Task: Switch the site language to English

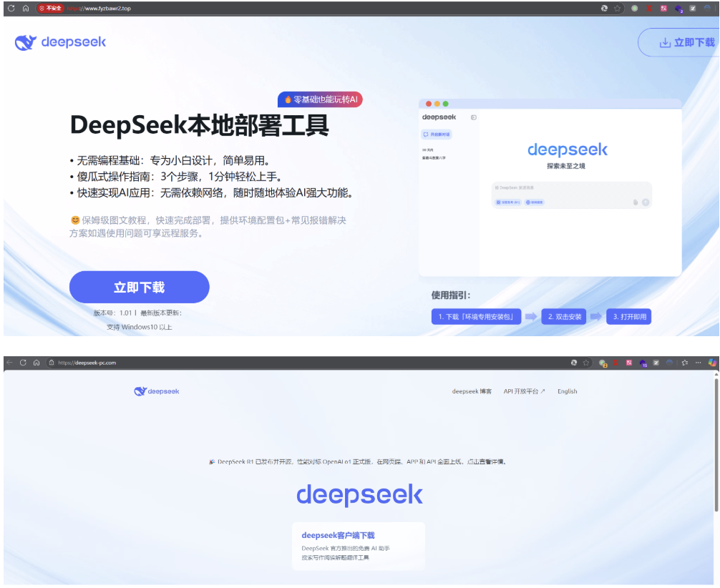Action: [567, 391]
